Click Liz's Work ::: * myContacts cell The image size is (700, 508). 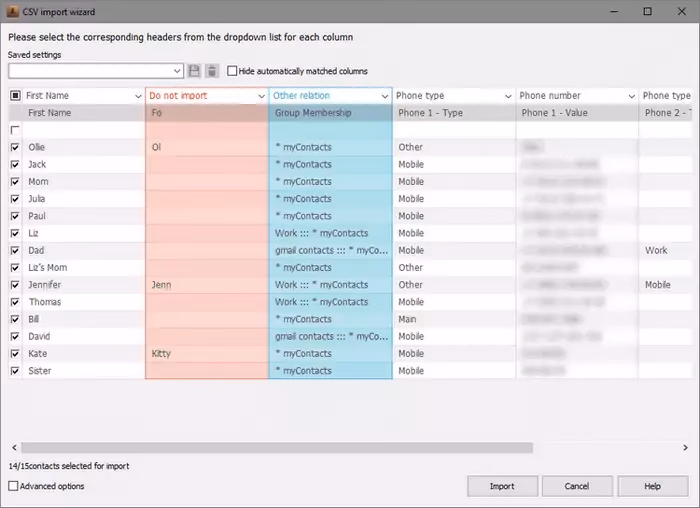[x=330, y=233]
